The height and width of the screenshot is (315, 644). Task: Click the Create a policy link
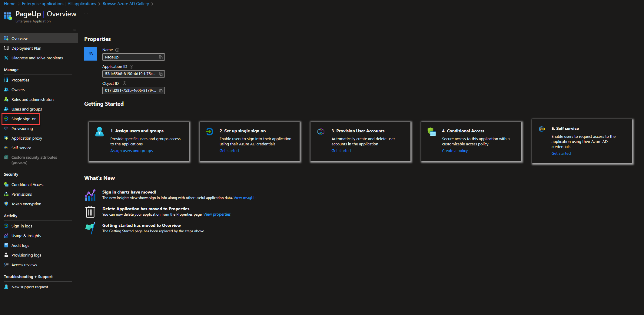click(x=455, y=151)
